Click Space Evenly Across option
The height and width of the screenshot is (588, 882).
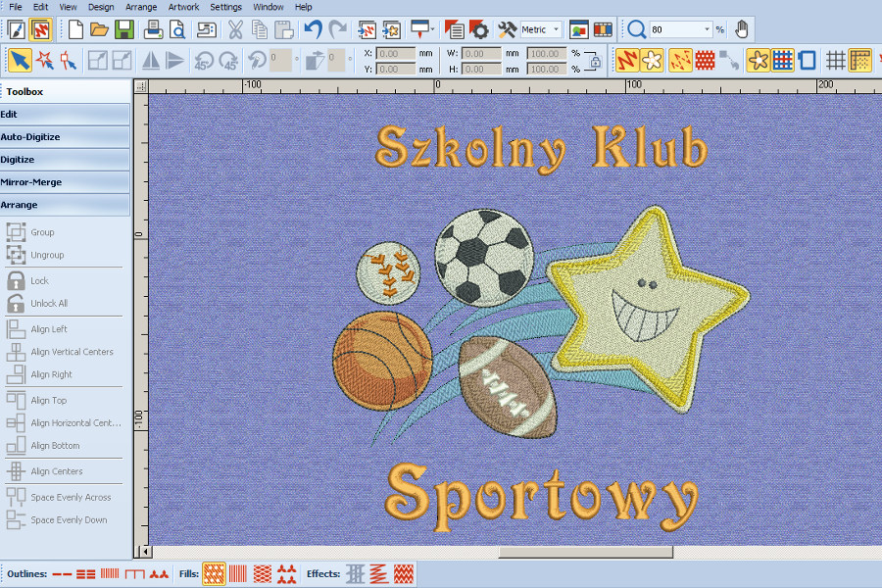click(x=71, y=497)
